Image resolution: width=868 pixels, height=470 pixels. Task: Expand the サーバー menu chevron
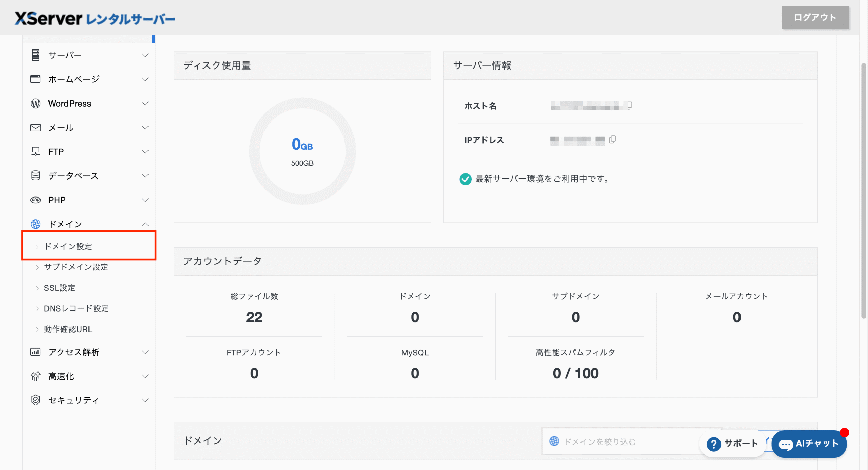coord(145,55)
